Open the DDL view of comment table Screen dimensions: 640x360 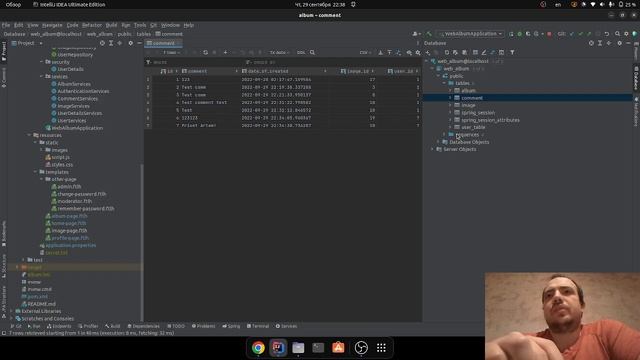(301, 52)
